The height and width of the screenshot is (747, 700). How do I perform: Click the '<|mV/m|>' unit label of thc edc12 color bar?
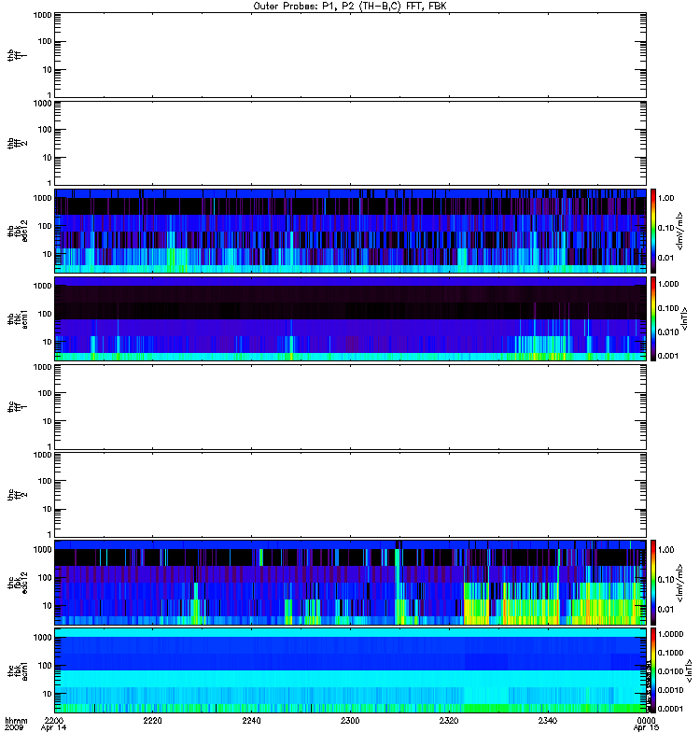click(x=681, y=583)
